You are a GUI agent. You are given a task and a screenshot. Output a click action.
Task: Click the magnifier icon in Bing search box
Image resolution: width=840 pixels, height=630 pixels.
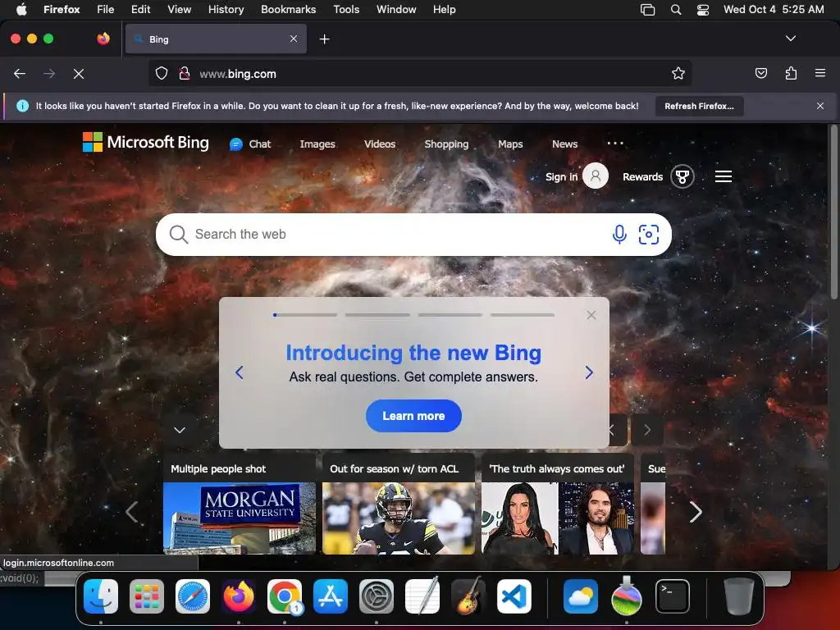[x=178, y=234]
